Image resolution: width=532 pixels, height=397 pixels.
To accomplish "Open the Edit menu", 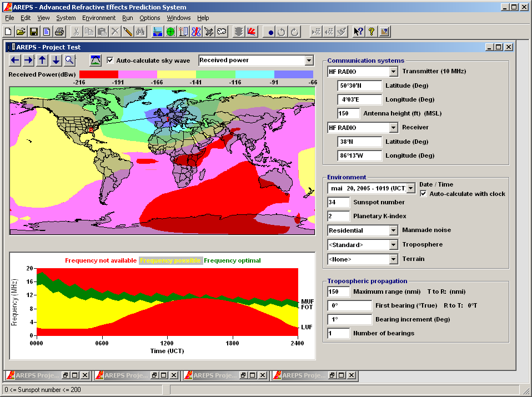I will (x=26, y=18).
